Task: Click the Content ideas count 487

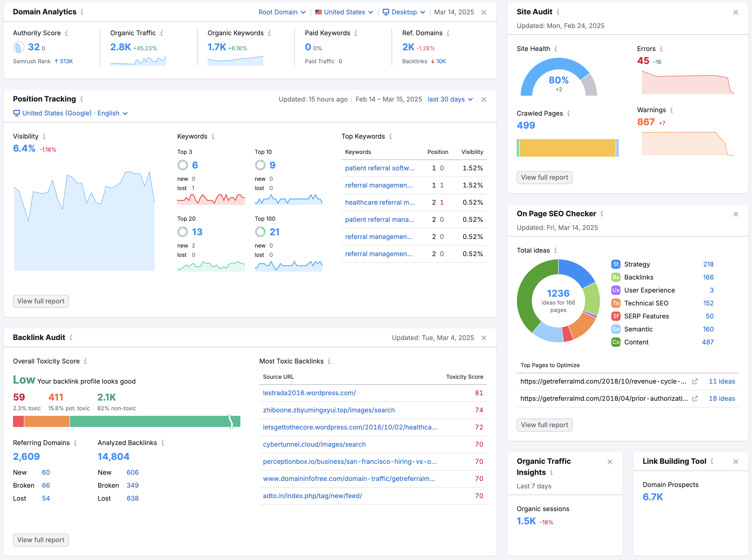Action: point(707,342)
